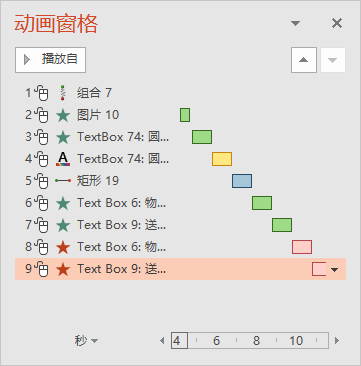Select the animation item TextBox 74 row 3

click(x=180, y=137)
